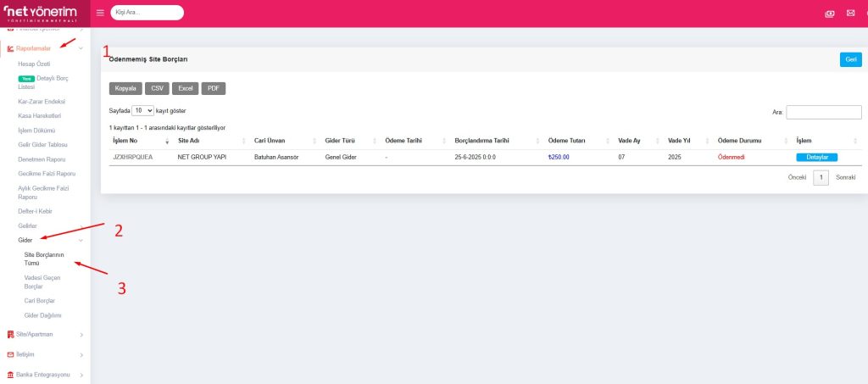Click the İletişim envelope icon in sidebar

(x=10, y=354)
